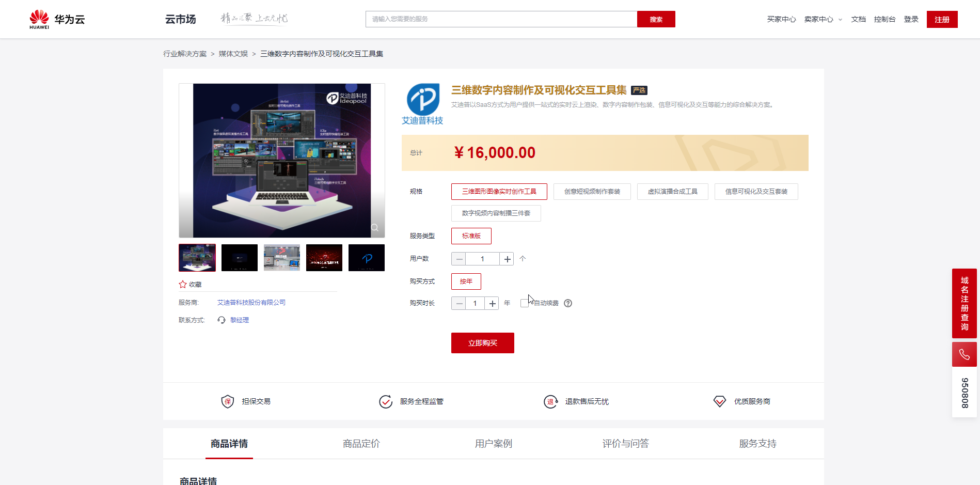Click the red phone icon in sidebar

point(965,354)
